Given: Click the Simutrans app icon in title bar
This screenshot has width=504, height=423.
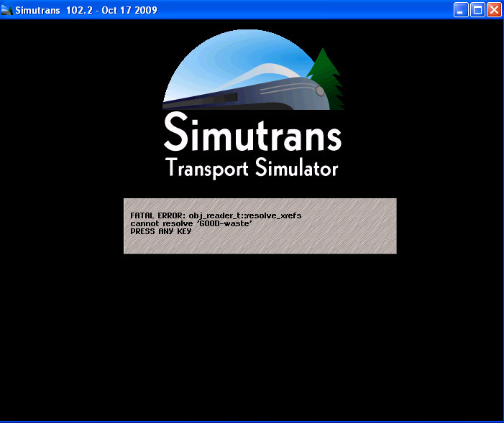Looking at the screenshot, I should tap(7, 10).
